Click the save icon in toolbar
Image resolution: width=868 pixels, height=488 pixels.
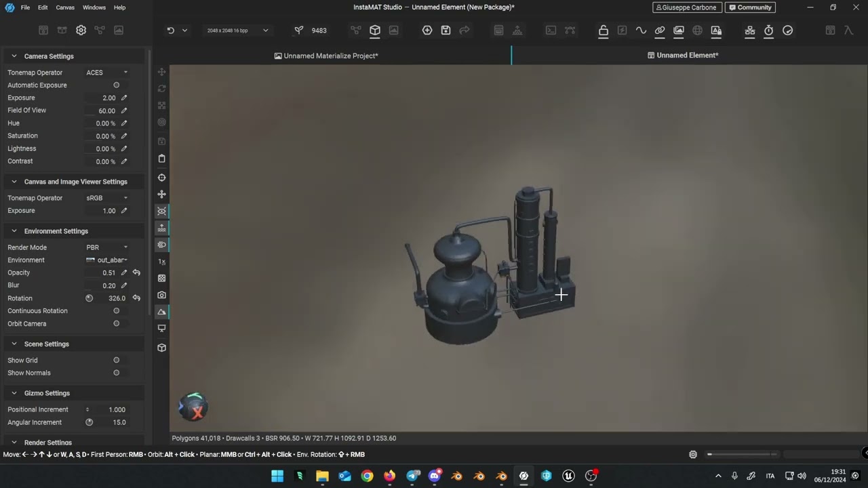point(446,30)
